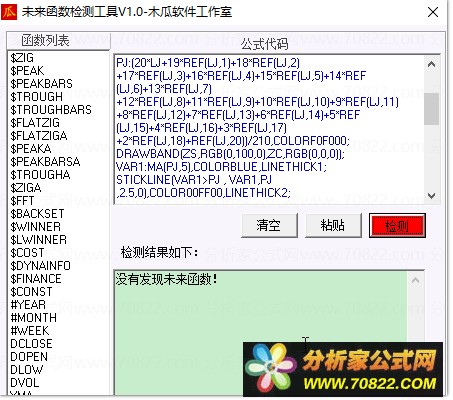The height and width of the screenshot is (400, 453).
Task: Select $FLATZIGA in the function list
Action: 39,136
